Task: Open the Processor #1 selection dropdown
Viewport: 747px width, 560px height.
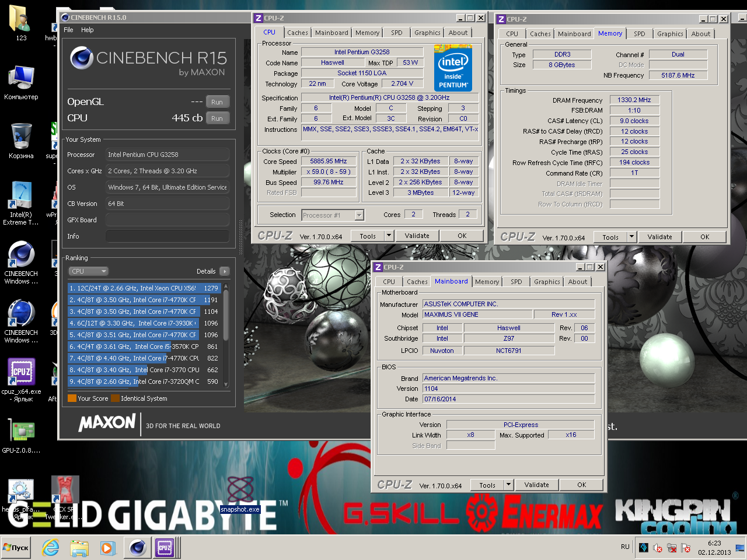Action: click(333, 215)
